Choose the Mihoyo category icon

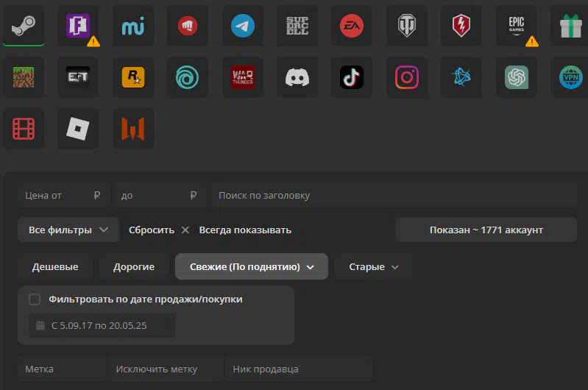pos(133,26)
